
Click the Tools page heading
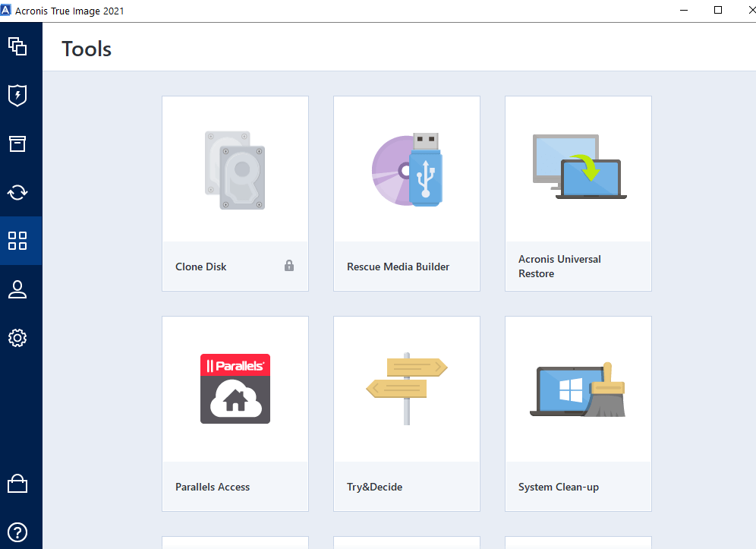pyautogui.click(x=87, y=49)
